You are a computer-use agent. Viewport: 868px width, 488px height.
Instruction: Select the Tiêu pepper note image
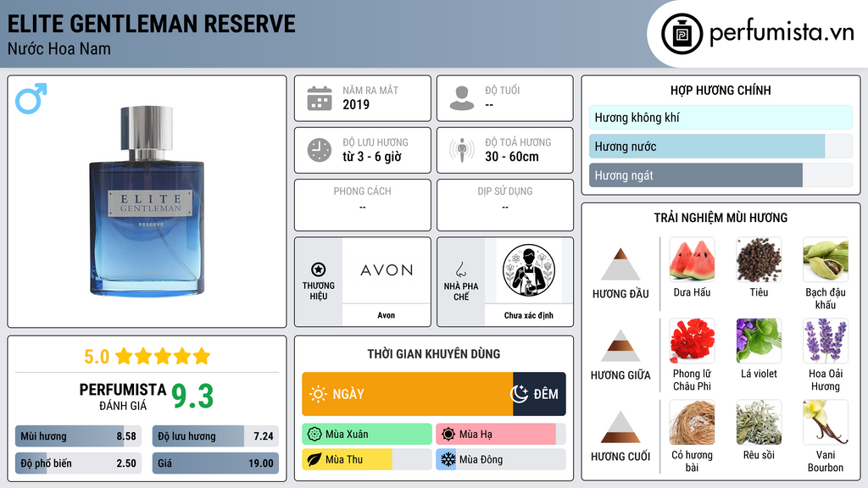coord(759,259)
